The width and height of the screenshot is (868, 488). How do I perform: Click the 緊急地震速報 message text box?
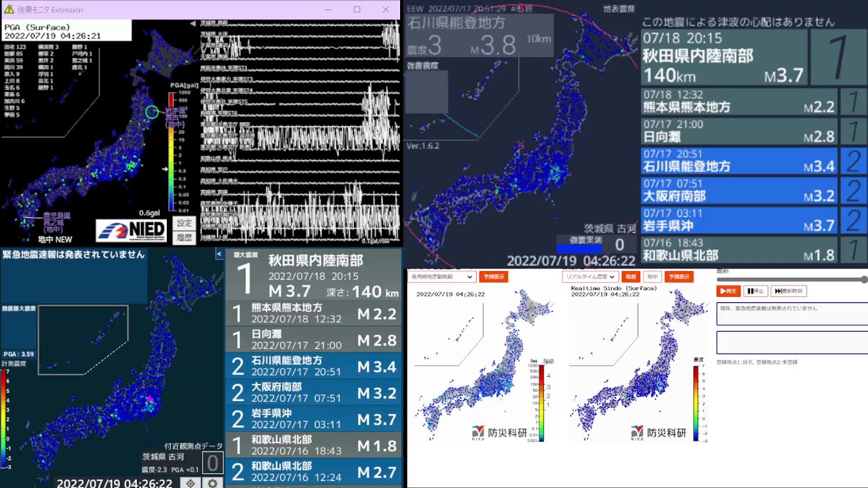tap(792, 314)
